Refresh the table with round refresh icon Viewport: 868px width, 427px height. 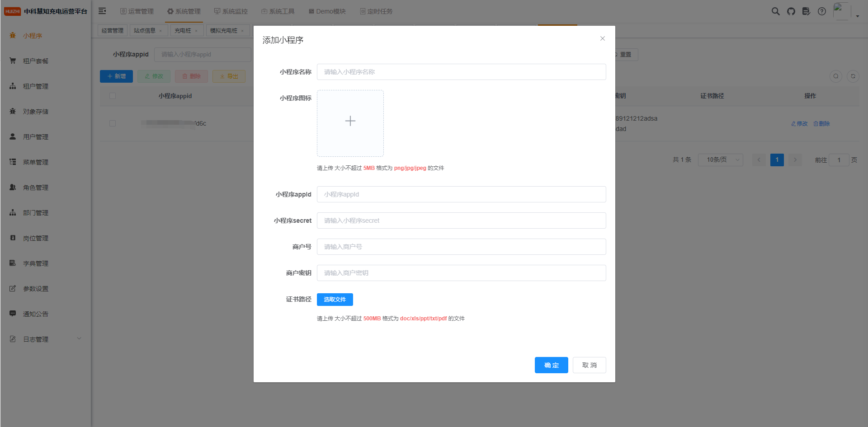point(853,76)
